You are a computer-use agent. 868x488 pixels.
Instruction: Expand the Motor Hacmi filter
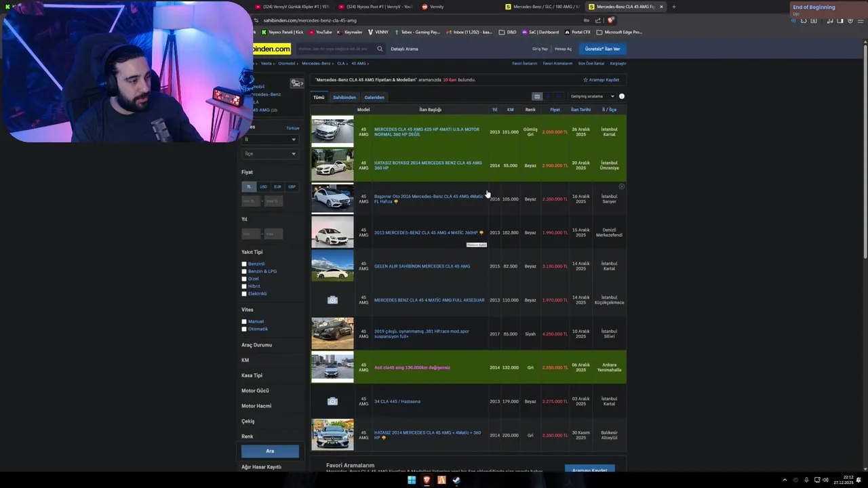(x=256, y=406)
